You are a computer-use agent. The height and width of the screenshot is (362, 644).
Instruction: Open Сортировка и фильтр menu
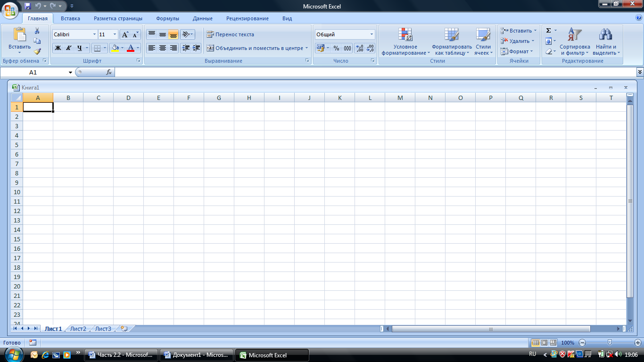click(x=575, y=41)
